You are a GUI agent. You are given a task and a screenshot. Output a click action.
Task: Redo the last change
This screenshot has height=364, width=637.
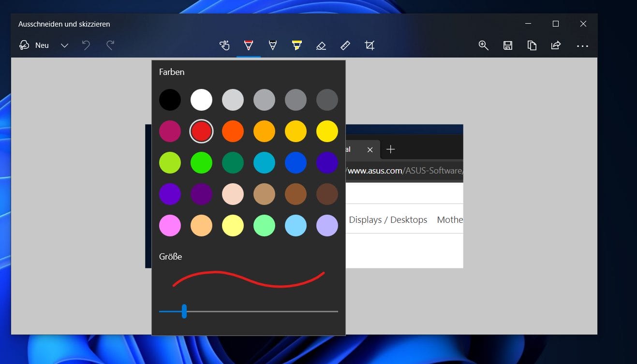pyautogui.click(x=110, y=45)
